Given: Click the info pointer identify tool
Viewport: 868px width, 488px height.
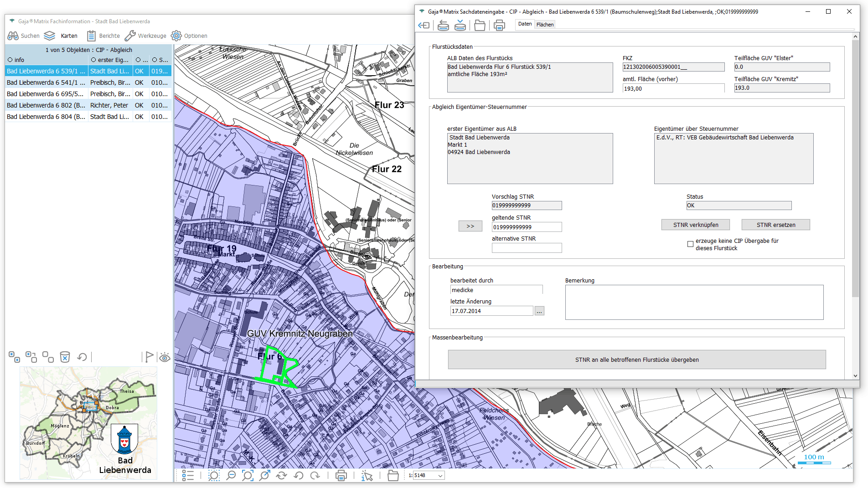Looking at the screenshot, I should click(367, 476).
